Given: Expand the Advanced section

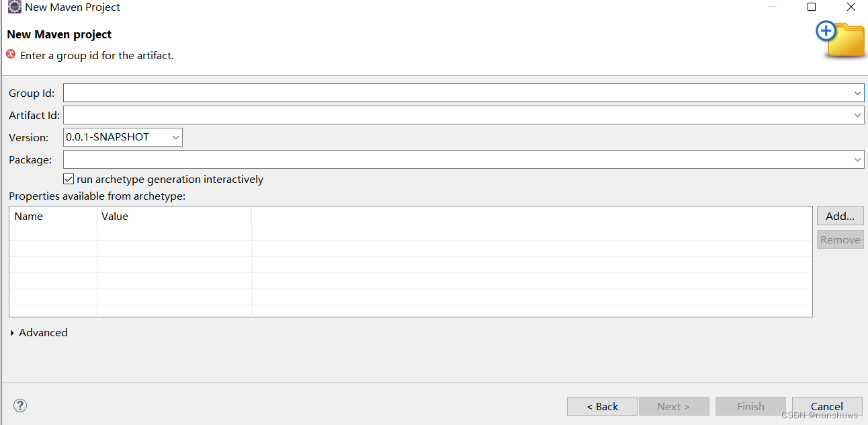Looking at the screenshot, I should coord(13,333).
